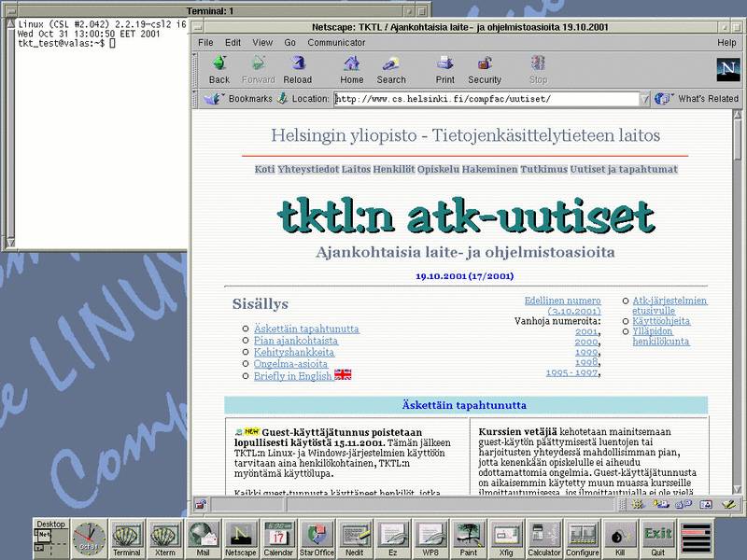Open Configure from the bottom panel

(582, 539)
